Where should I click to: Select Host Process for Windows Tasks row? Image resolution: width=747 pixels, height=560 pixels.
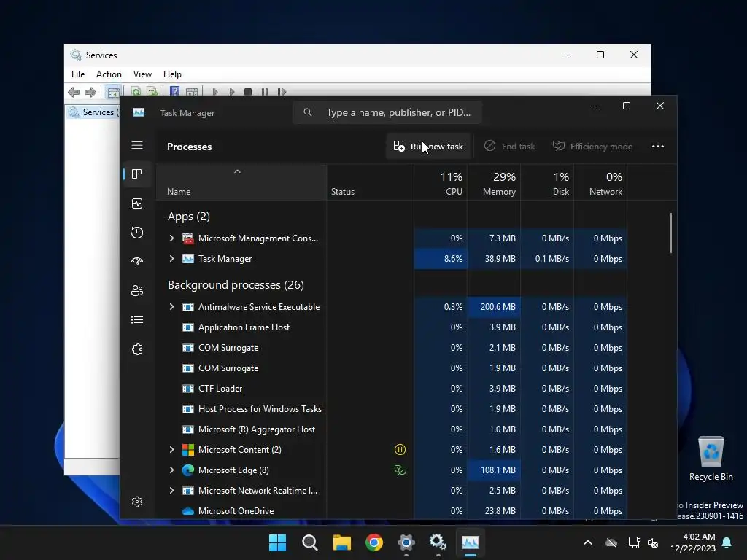[392, 409]
